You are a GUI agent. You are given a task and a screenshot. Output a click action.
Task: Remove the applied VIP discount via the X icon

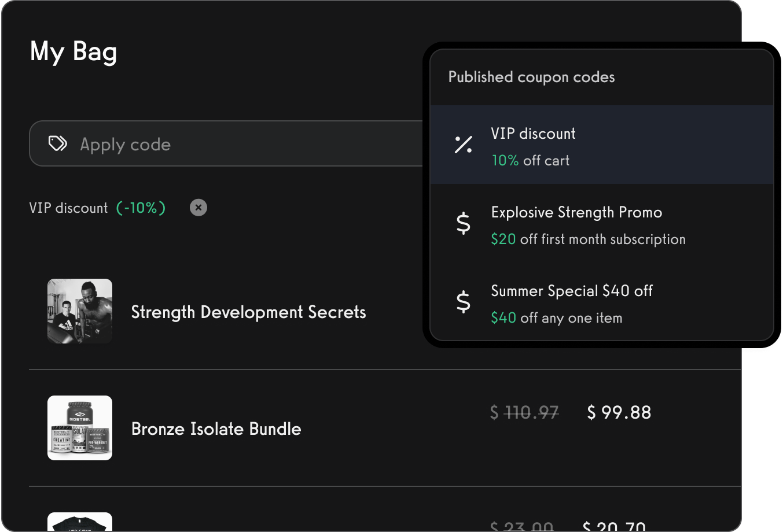coord(198,207)
